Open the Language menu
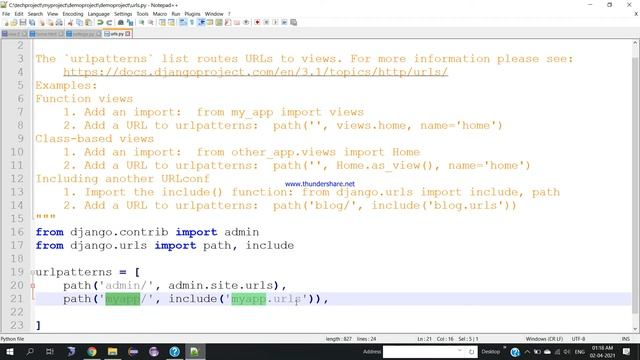640x360 pixels. [x=98, y=14]
